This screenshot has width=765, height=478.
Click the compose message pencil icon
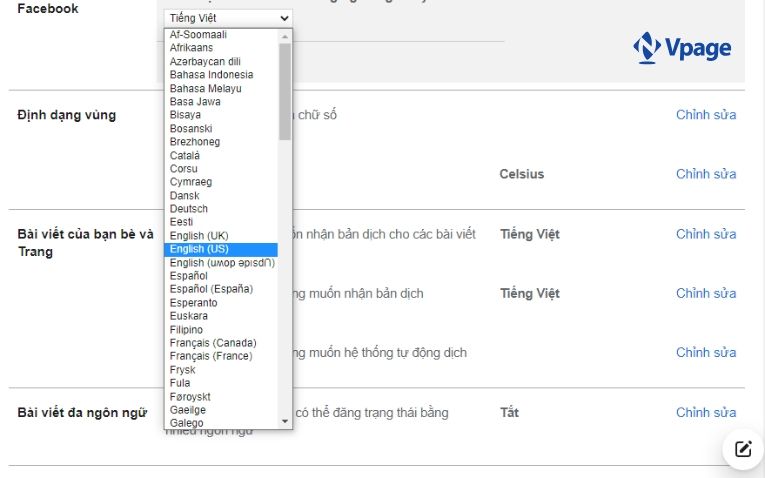[742, 449]
